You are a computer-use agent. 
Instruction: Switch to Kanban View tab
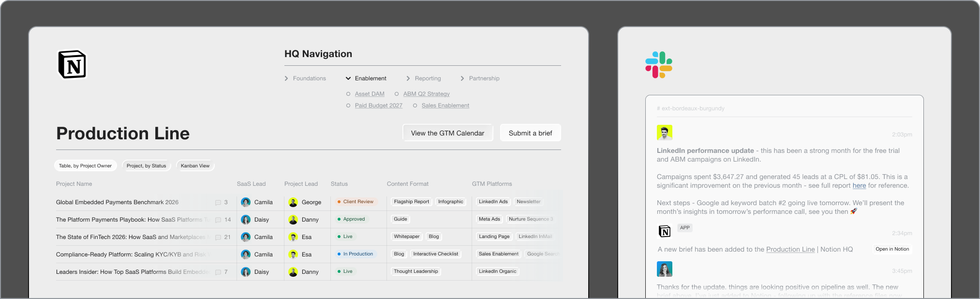click(195, 165)
